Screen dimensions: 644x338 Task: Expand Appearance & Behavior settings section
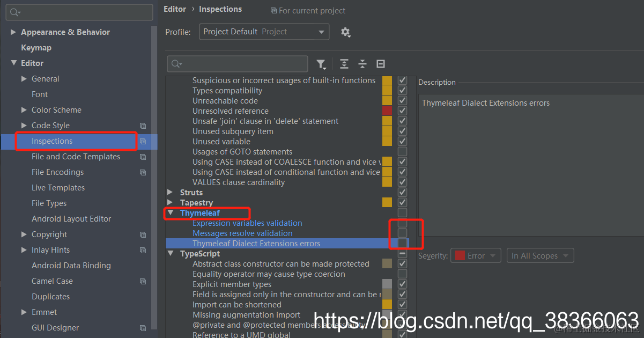point(13,32)
